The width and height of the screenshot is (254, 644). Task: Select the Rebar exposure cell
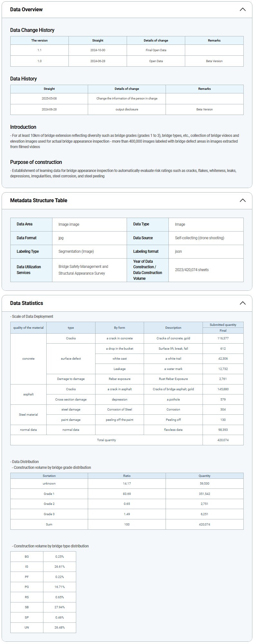119,379
